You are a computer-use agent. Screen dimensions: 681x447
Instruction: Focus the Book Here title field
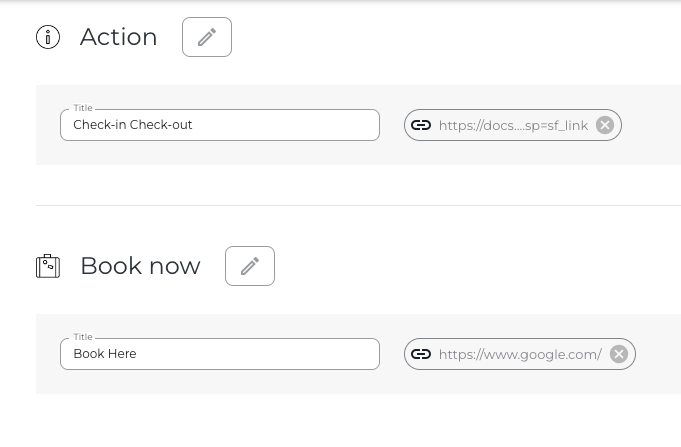(220, 354)
